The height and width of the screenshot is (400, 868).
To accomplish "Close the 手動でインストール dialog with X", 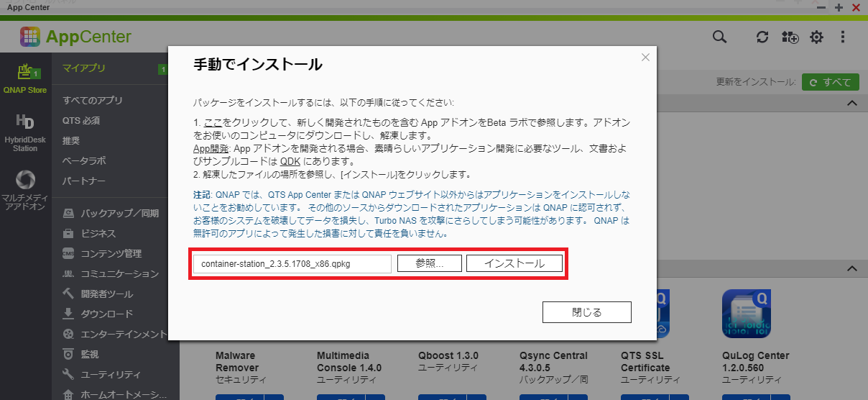I will coord(645,57).
